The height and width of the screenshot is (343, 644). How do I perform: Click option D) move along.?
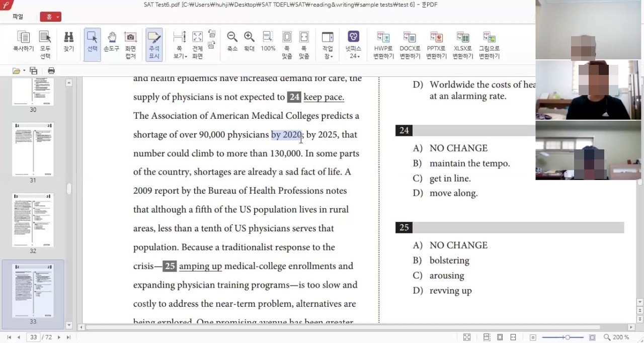[445, 193]
